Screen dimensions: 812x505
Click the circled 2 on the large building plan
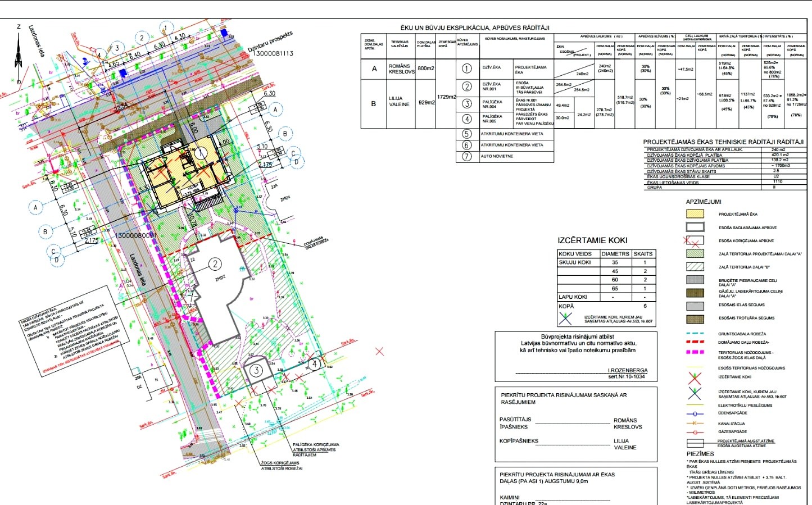215,263
